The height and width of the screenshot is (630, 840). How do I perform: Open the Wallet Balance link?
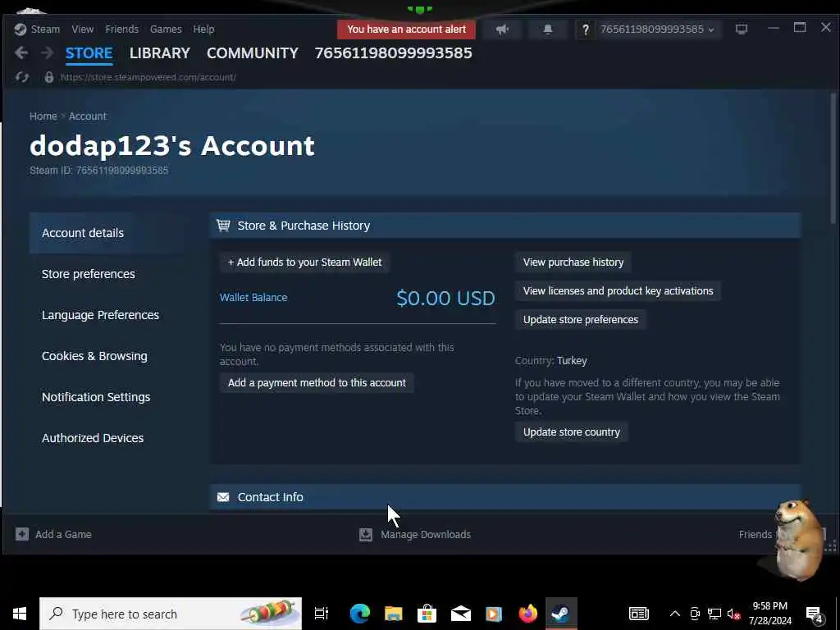pos(253,297)
